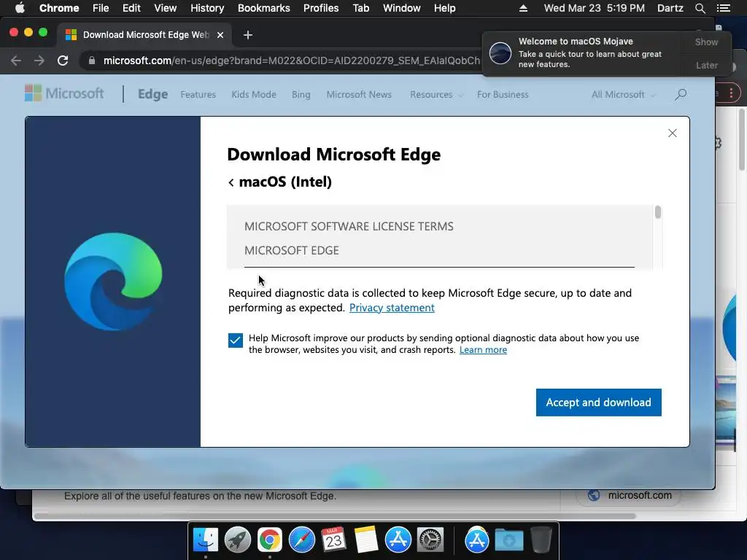
Task: Click microsoft.com in background window
Action: [639, 495]
